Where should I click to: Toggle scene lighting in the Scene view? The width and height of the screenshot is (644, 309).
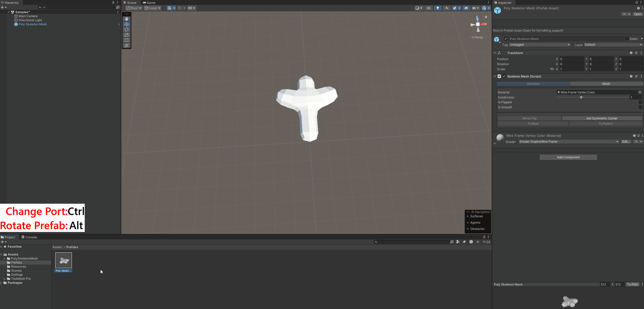click(437, 8)
